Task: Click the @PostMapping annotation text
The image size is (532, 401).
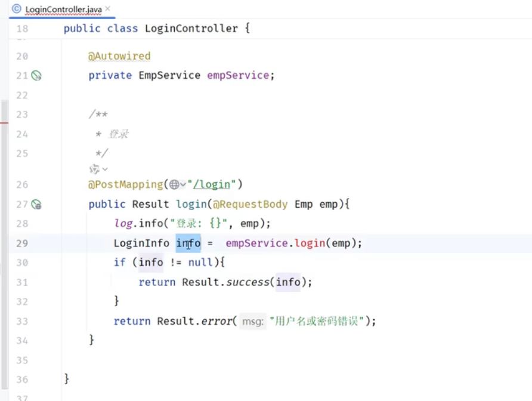Action: [125, 184]
